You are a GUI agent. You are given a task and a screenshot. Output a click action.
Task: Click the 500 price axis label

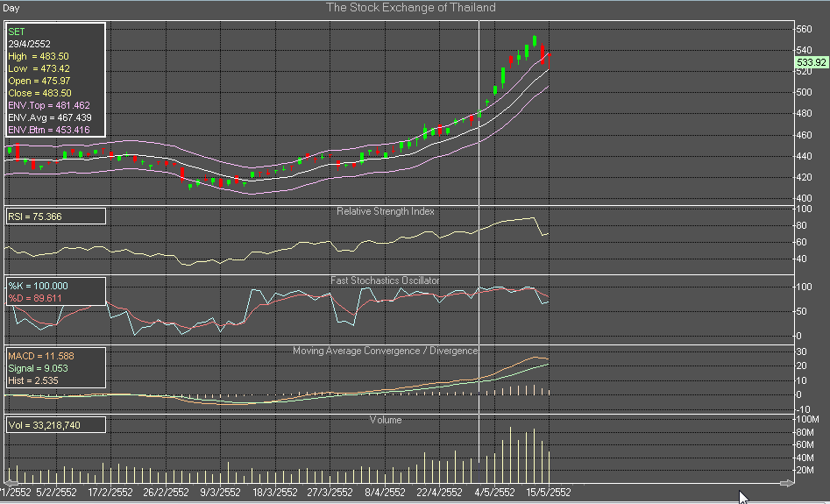click(804, 92)
